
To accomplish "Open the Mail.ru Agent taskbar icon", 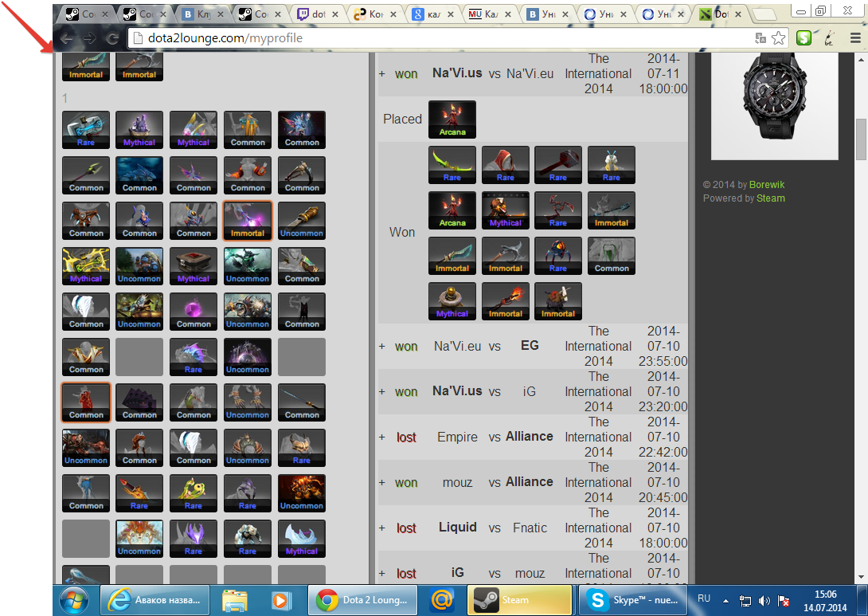I will 442,600.
